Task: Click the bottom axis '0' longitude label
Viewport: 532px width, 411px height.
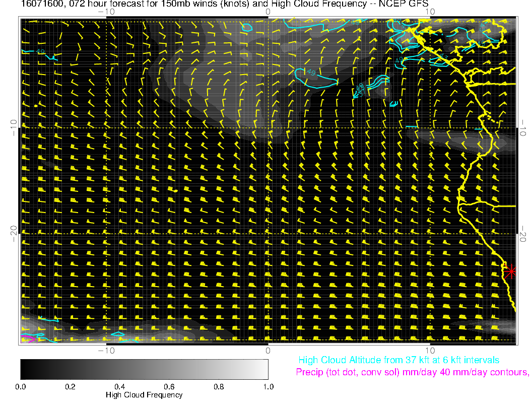Action: (268, 351)
